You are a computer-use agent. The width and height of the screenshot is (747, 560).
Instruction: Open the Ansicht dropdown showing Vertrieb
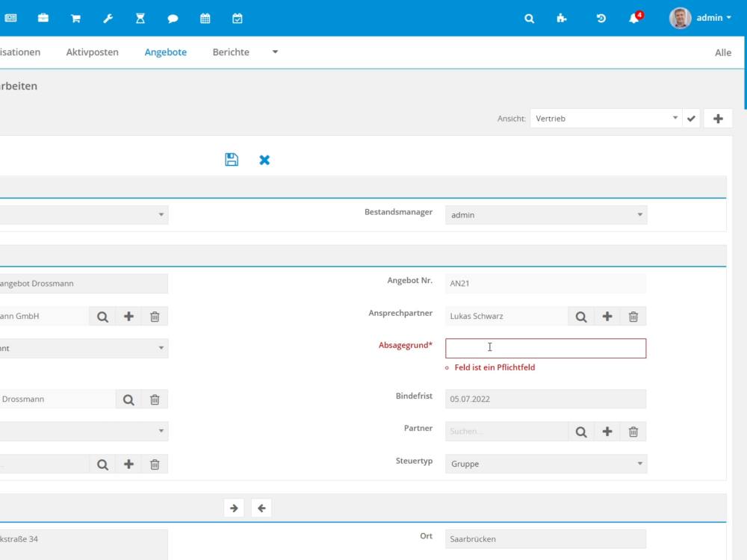[605, 119]
